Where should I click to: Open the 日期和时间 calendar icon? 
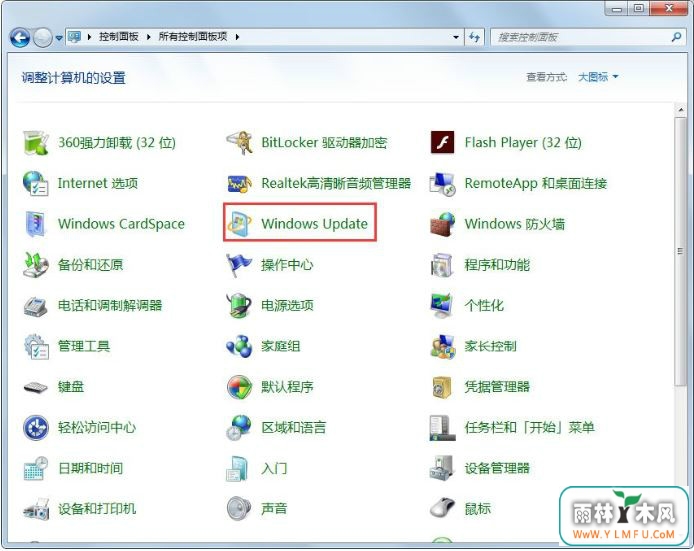click(36, 469)
